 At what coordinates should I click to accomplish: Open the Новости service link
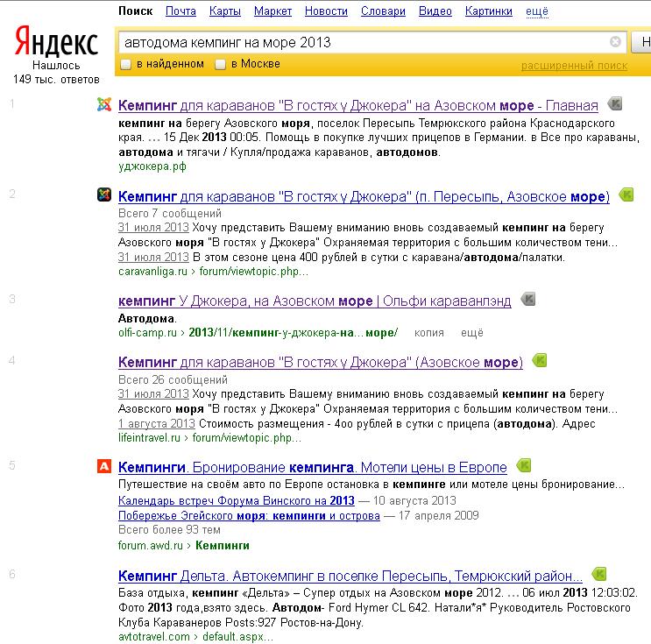[326, 11]
